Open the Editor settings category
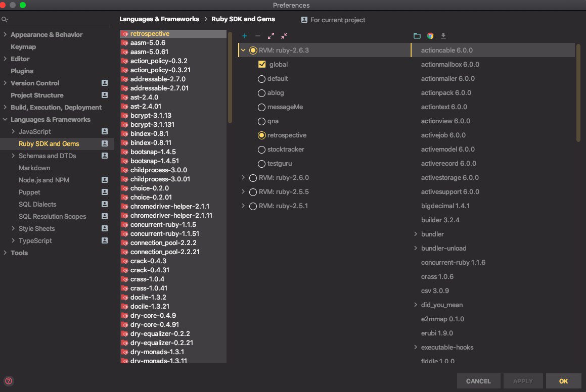Viewport: 586px width, 392px height. coord(20,59)
